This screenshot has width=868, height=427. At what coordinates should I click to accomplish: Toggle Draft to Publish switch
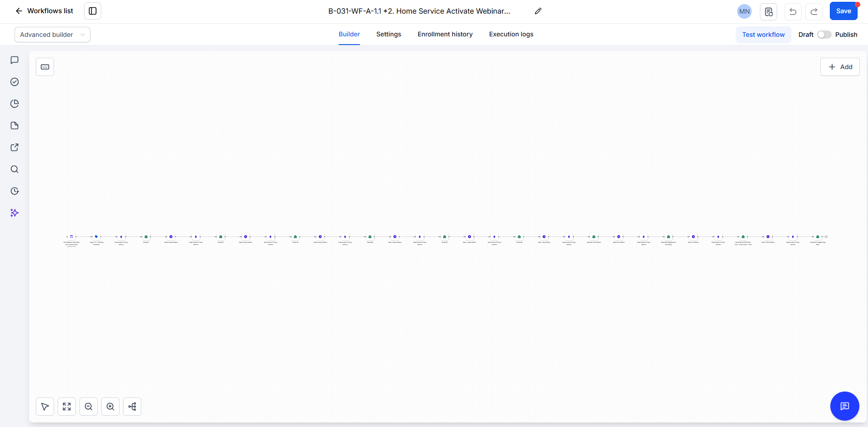point(824,35)
